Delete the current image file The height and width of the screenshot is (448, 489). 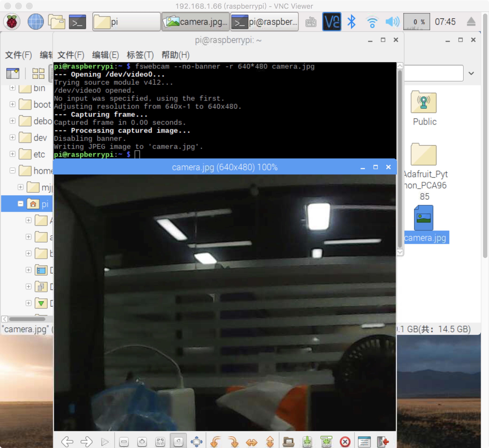(345, 442)
